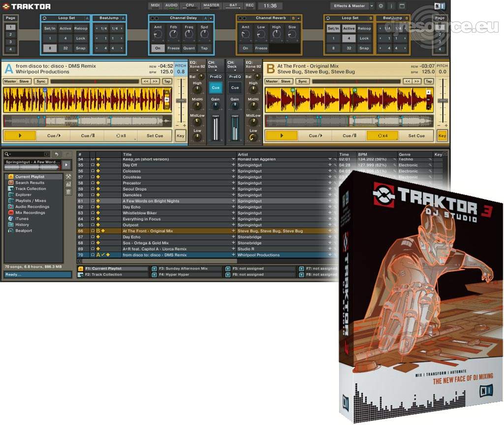504x425 pixels.
Task: Click Deck B play button
Action: (x=281, y=135)
